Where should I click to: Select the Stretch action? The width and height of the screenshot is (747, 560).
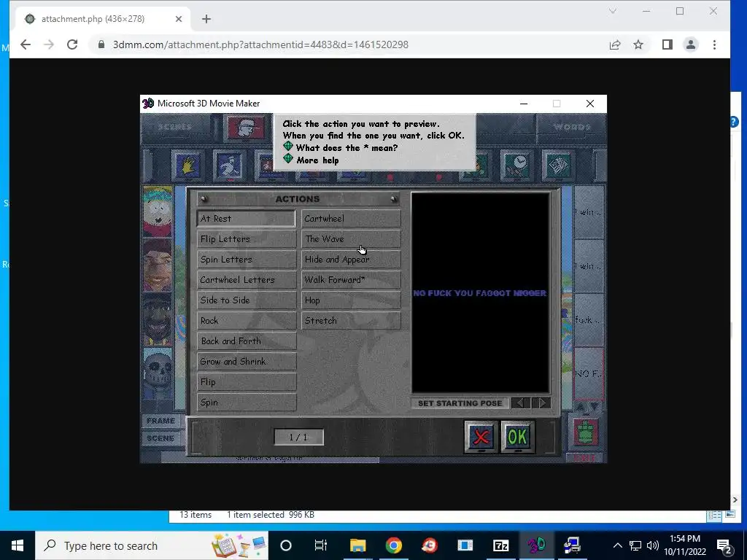click(x=351, y=321)
